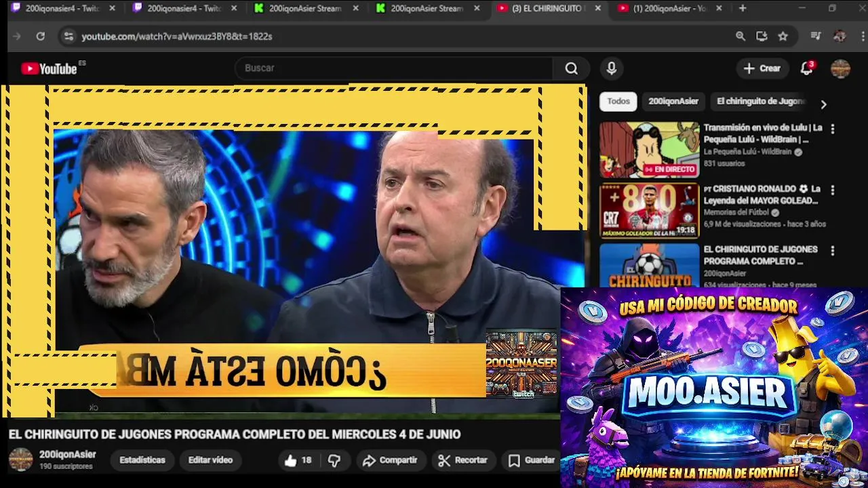Go to the YouTube home logo
Viewport: 868px width, 488px height.
[x=49, y=68]
